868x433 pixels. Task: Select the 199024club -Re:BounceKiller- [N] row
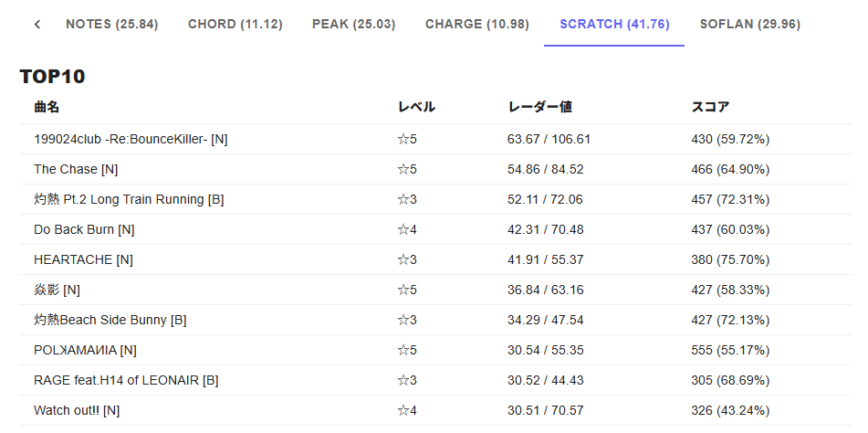pos(131,139)
